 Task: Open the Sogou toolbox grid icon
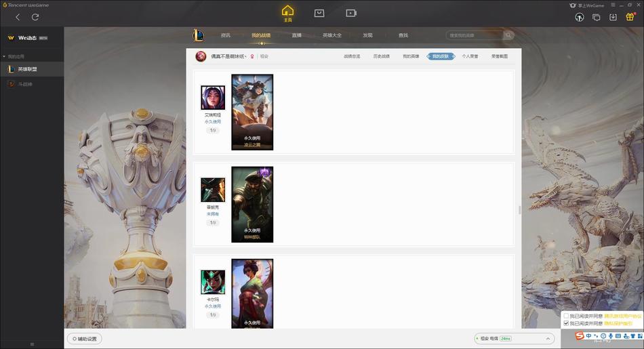(640, 336)
